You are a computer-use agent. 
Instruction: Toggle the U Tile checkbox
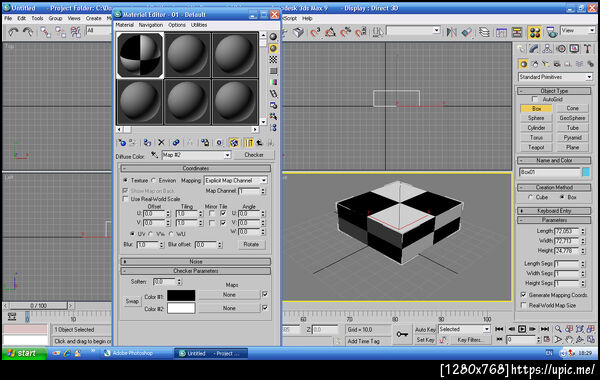coord(223,213)
